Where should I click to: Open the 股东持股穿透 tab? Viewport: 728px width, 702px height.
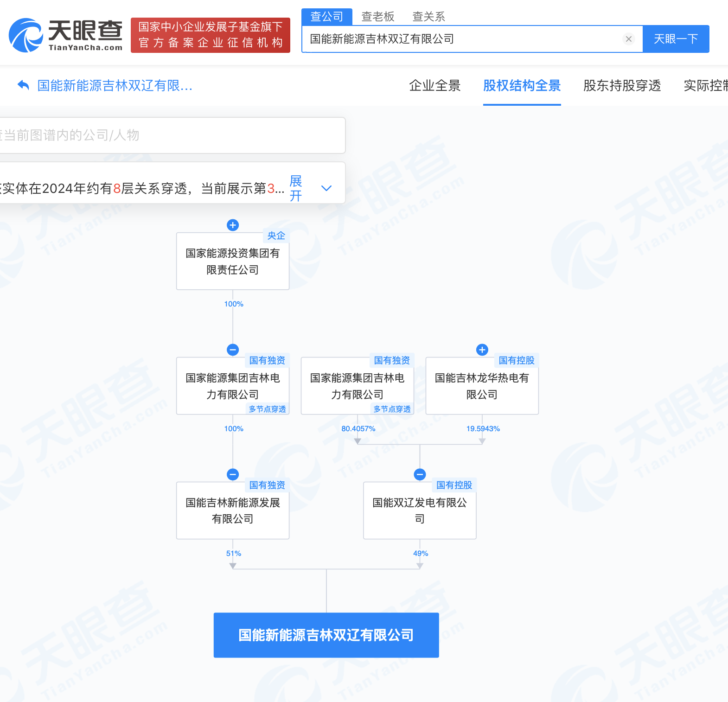[622, 86]
